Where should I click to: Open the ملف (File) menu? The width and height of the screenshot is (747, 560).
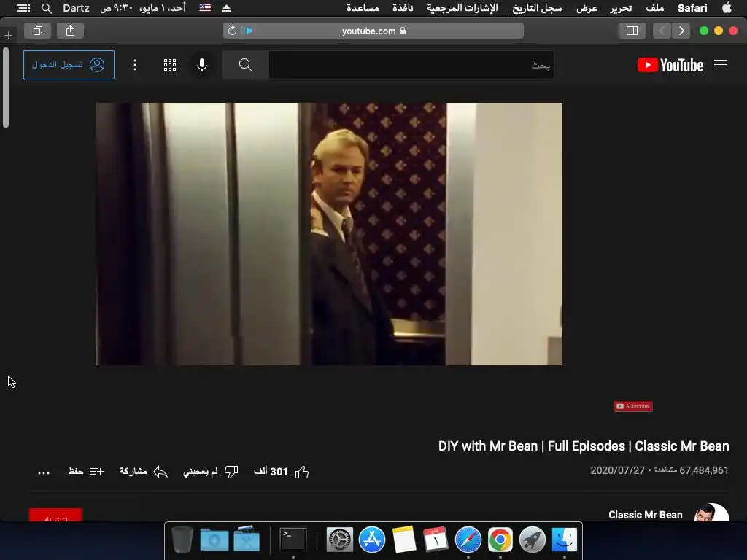coord(654,7)
